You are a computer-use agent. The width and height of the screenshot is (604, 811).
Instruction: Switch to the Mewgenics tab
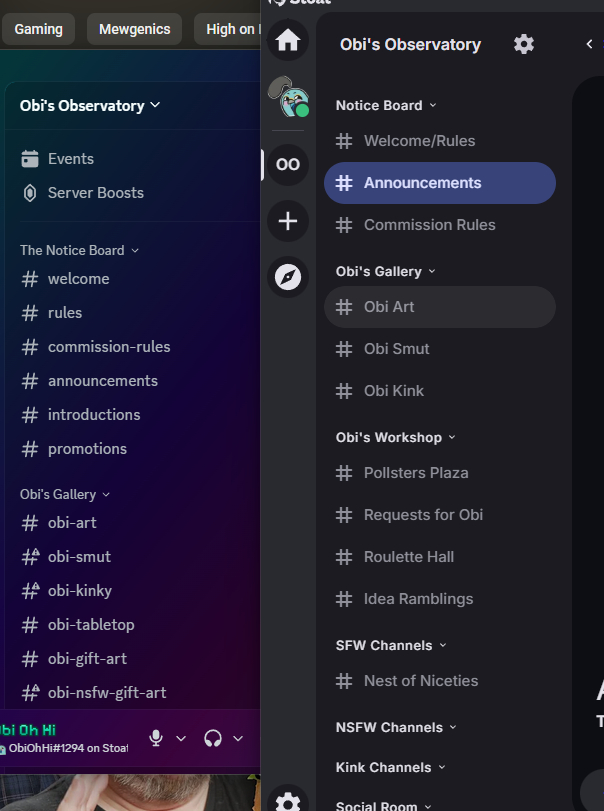tap(135, 29)
